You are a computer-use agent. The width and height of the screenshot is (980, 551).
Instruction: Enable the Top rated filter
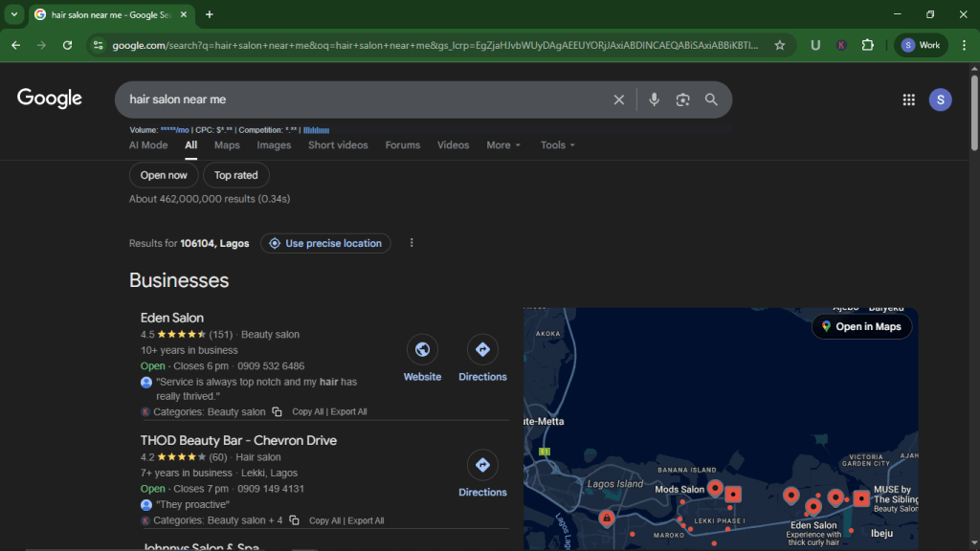235,175
